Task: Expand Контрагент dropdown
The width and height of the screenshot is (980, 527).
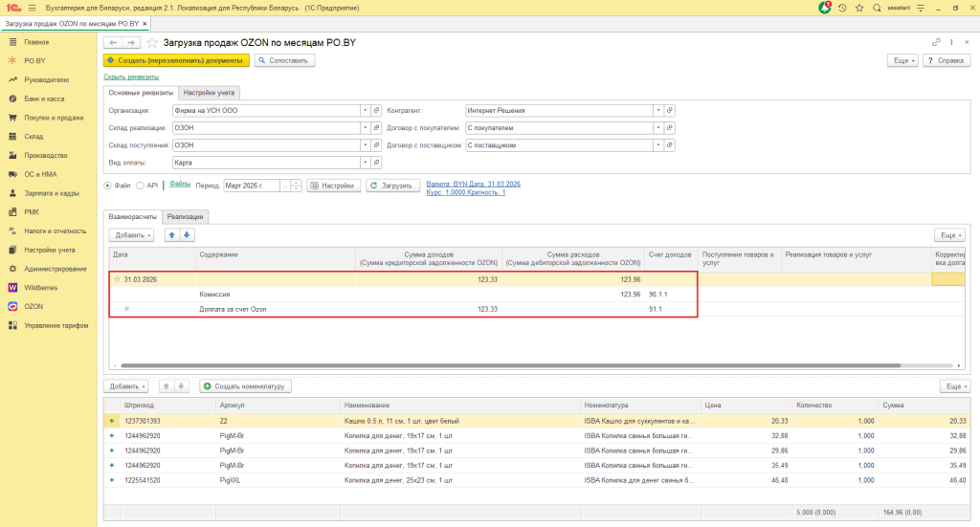Action: pos(658,111)
